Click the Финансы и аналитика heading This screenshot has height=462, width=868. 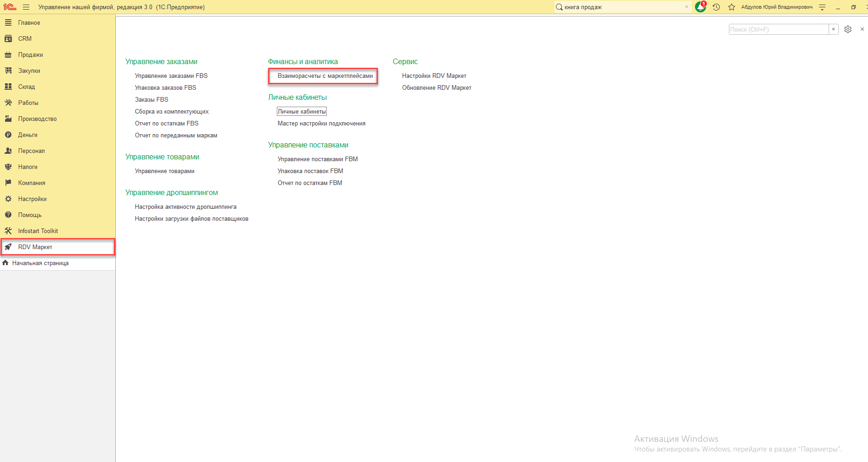303,61
